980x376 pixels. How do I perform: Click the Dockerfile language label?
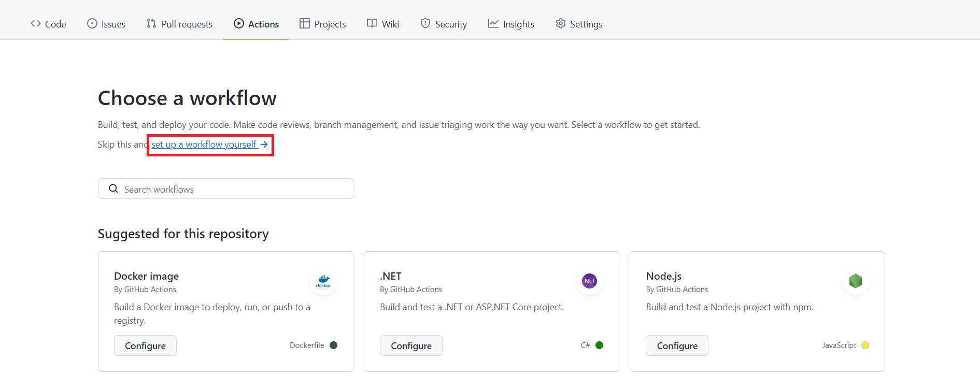tap(307, 345)
